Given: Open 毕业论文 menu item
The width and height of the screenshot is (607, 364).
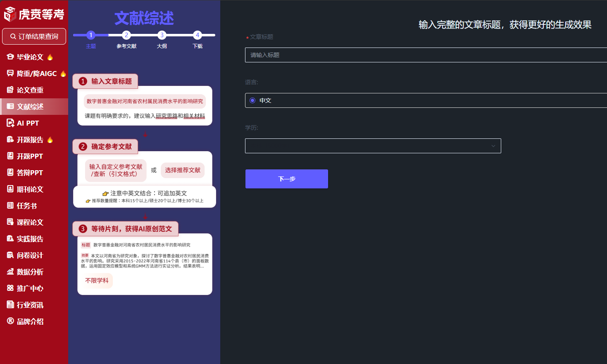Looking at the screenshot, I should (x=34, y=57).
